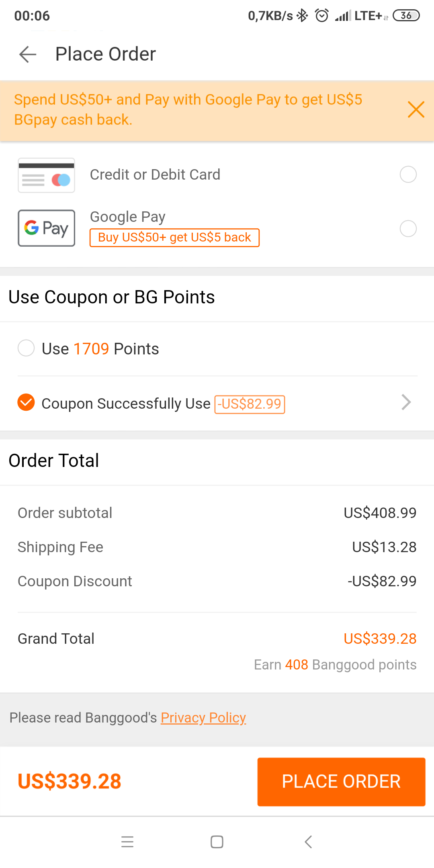Tap the -US$82.99 coupon tag
Viewport: 434px width, 868px height.
tap(250, 404)
